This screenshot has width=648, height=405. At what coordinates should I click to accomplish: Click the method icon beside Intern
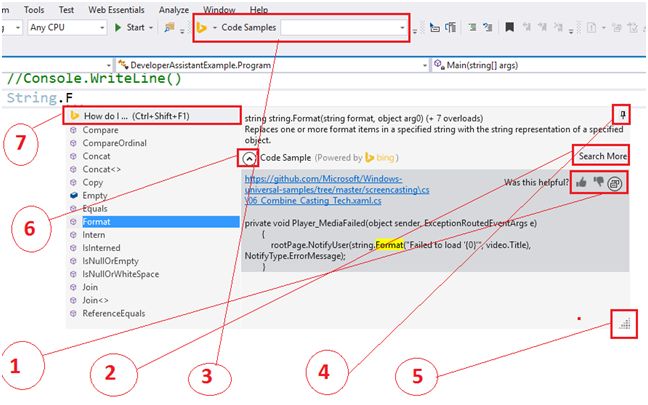click(73, 235)
